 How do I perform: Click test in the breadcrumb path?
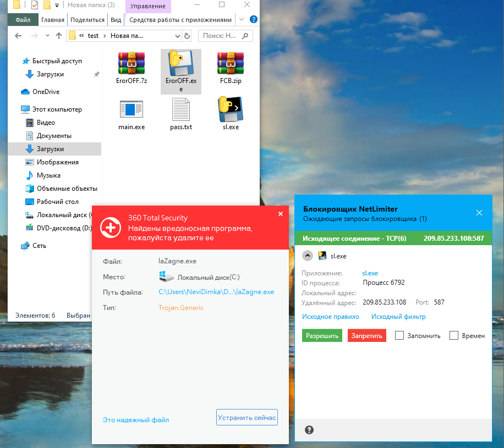(x=93, y=36)
